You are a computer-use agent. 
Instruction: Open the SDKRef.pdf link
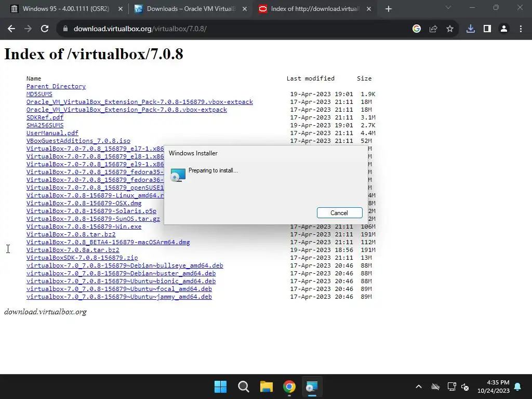click(45, 117)
